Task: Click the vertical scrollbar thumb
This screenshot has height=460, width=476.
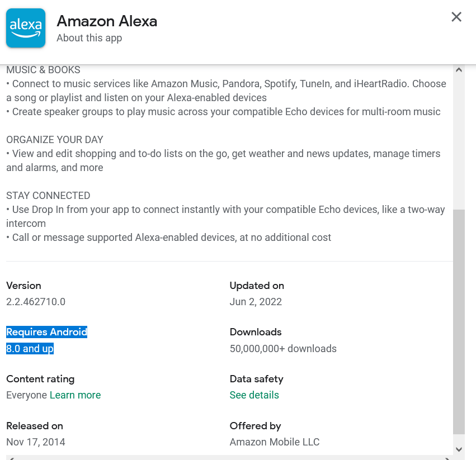Action: (x=459, y=321)
